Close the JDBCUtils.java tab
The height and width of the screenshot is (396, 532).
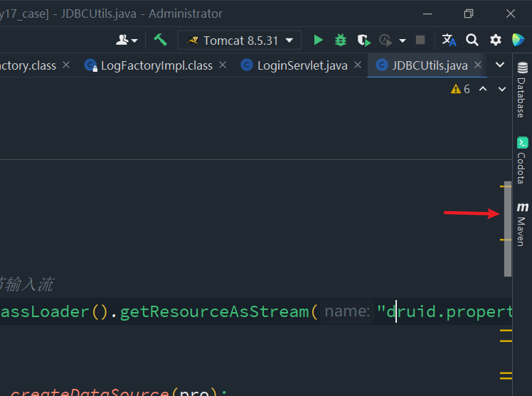pyautogui.click(x=478, y=65)
